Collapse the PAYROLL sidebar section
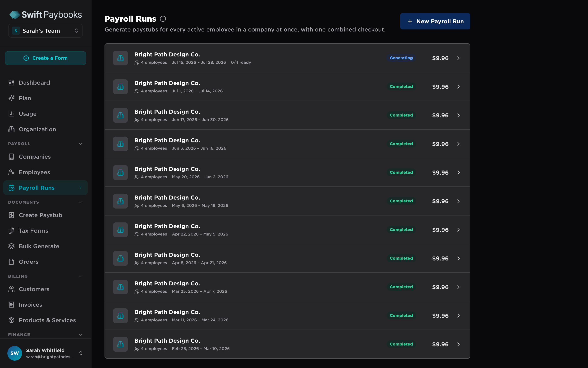Viewport: 588px width, 368px height. pyautogui.click(x=80, y=144)
